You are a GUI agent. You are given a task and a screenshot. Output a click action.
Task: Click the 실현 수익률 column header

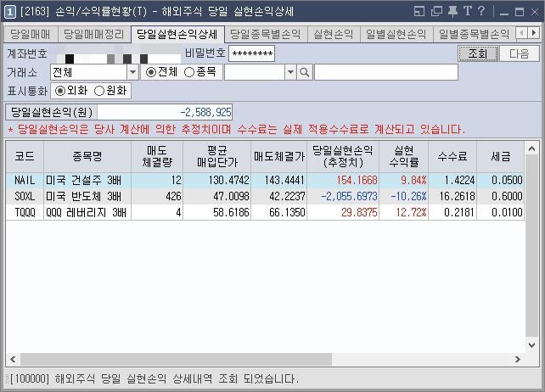coord(404,156)
